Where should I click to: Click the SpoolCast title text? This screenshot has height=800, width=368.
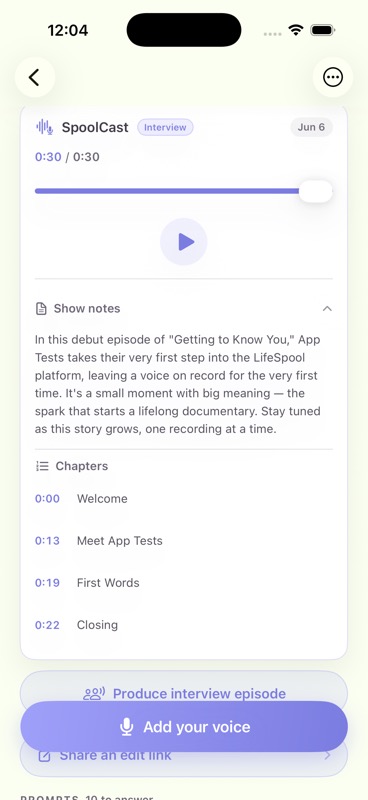(x=95, y=127)
